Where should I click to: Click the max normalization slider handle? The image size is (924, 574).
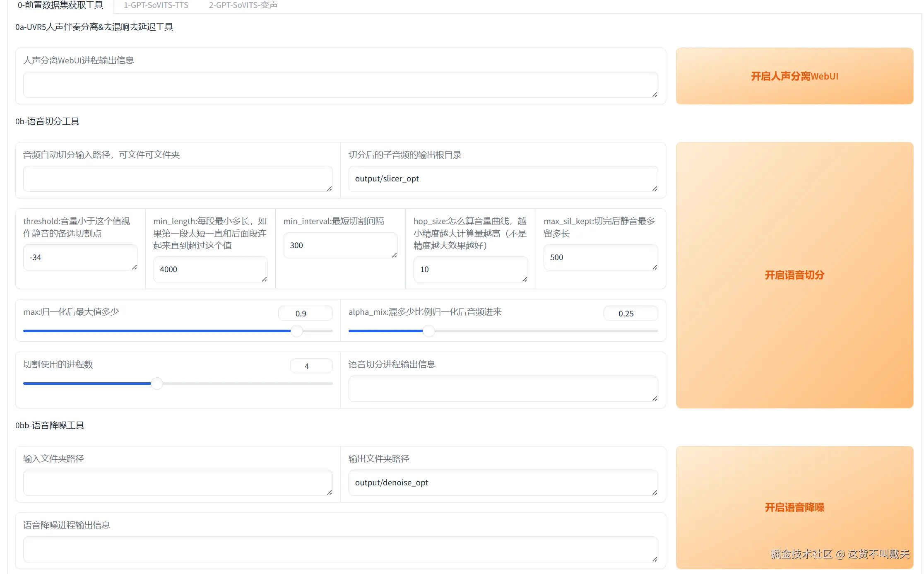pyautogui.click(x=296, y=331)
